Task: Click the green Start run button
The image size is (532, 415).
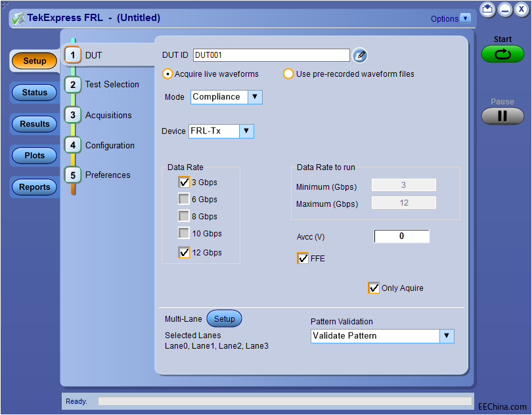Action: [x=502, y=54]
